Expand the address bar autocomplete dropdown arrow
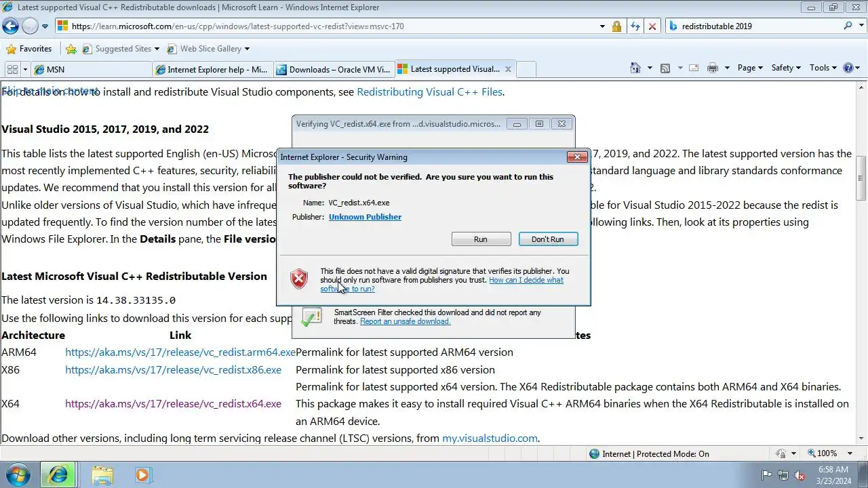The height and width of the screenshot is (488, 868). pos(602,26)
